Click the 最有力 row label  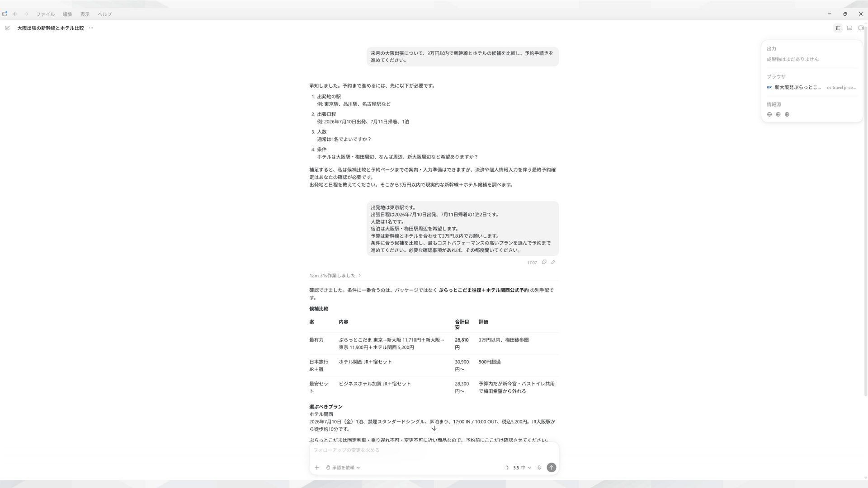pyautogui.click(x=316, y=340)
